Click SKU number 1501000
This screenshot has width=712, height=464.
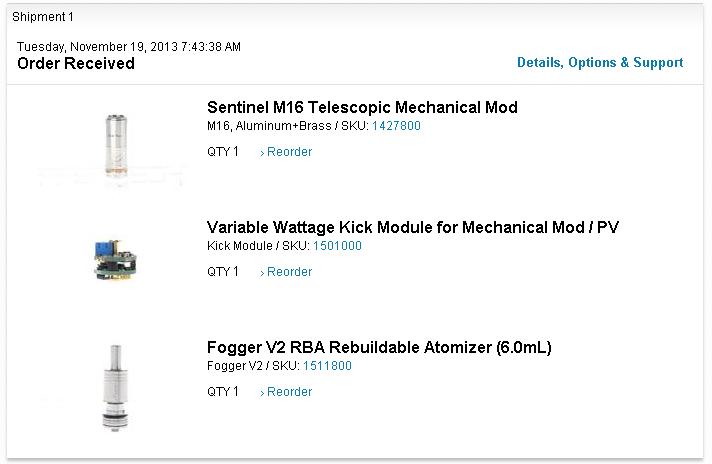[337, 246]
